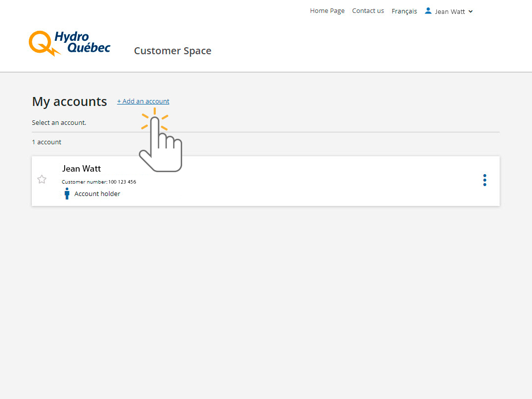532x399 pixels.
Task: Click the 1 account count text
Action: point(47,142)
